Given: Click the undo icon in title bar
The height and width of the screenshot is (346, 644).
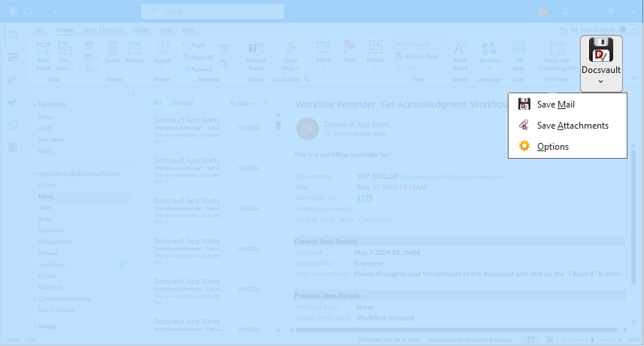Looking at the screenshot, I should coord(42,11).
